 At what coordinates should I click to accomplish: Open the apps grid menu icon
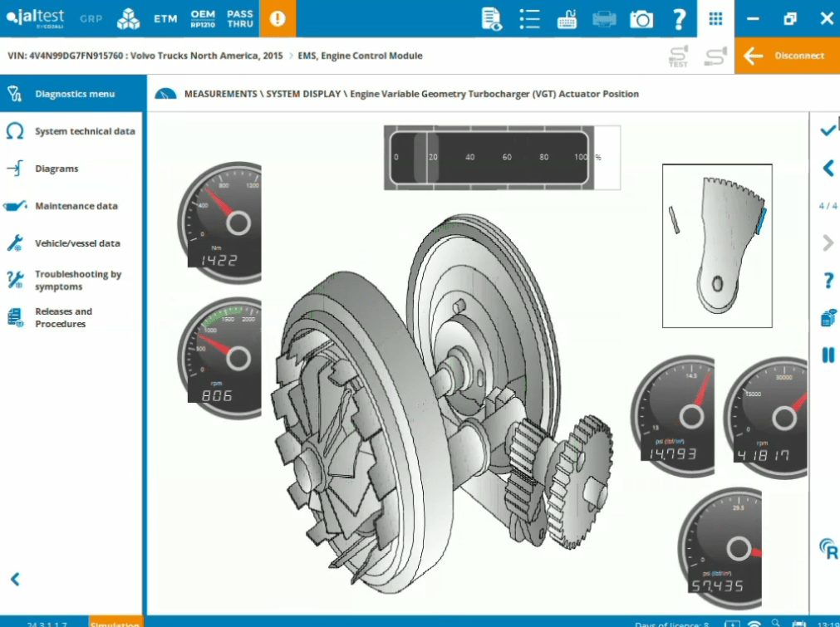point(715,19)
